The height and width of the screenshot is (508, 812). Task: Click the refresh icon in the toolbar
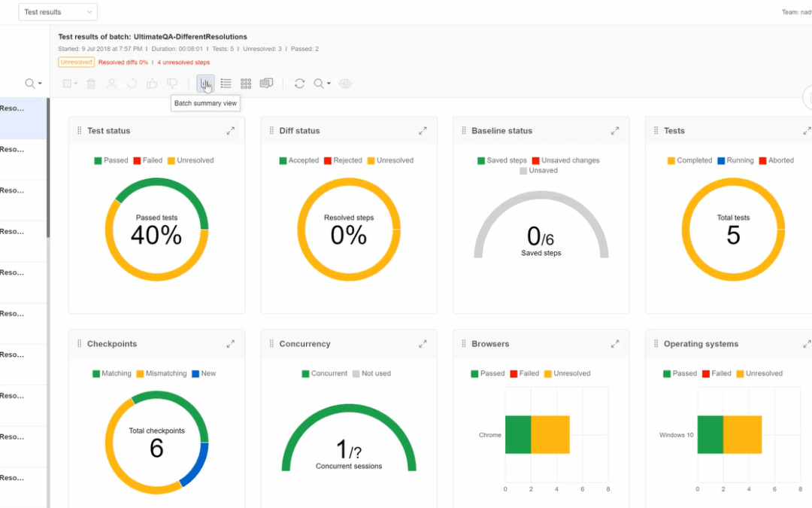299,84
